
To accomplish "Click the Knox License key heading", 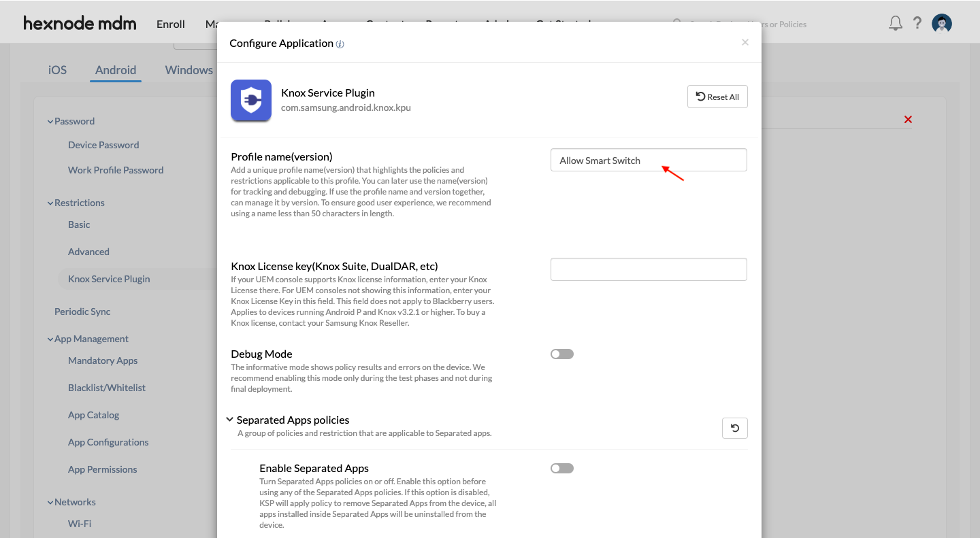I will (334, 266).
